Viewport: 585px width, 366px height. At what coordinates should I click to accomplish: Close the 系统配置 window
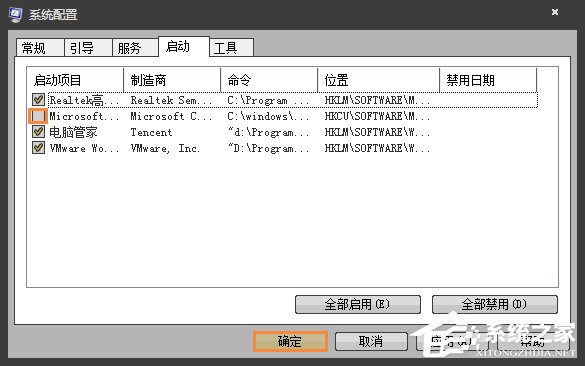point(555,12)
